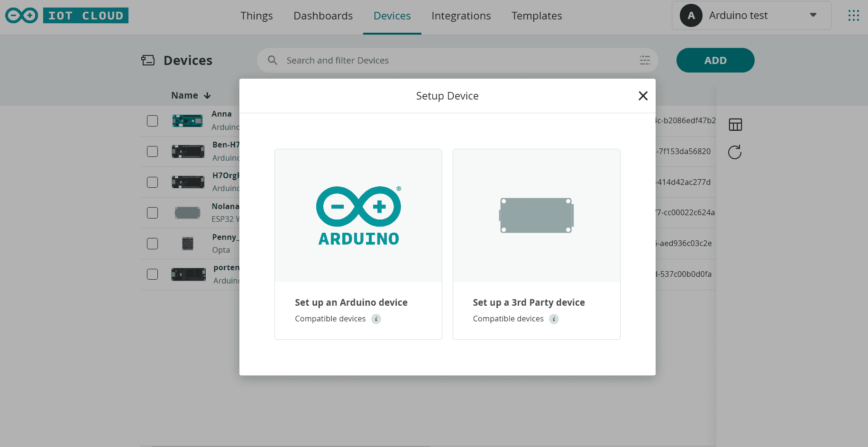
Task: Sort devices by Name column arrow
Action: coord(207,96)
